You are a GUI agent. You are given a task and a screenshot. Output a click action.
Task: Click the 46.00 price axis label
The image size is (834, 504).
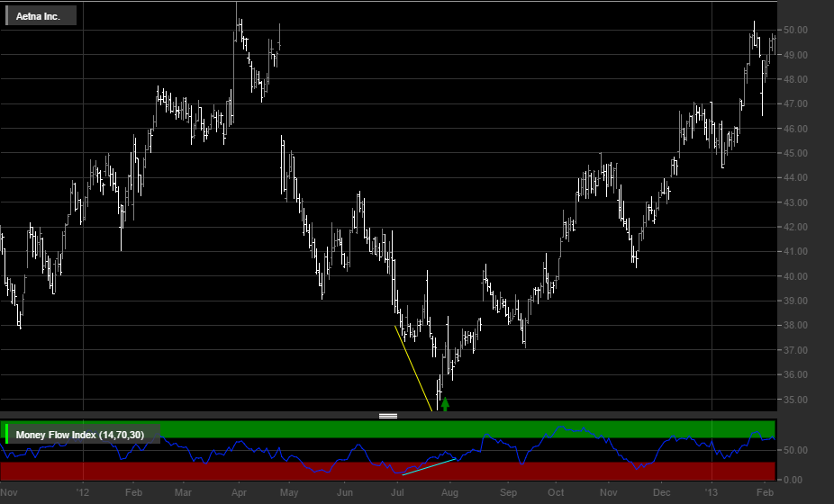pos(795,129)
